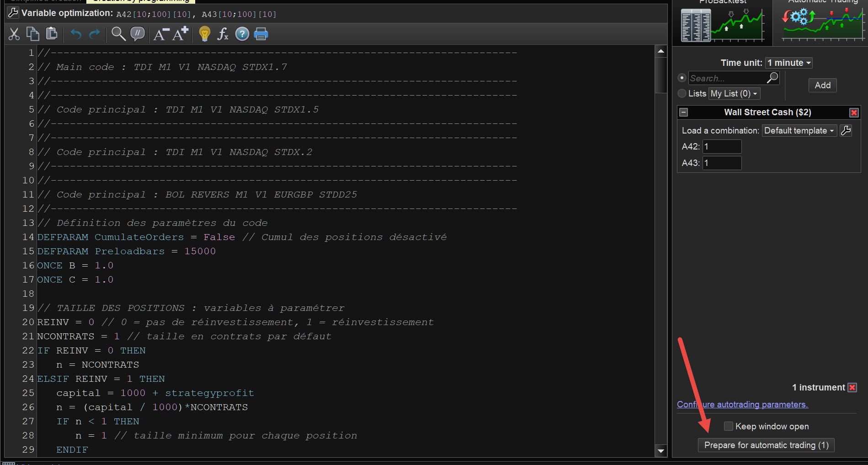This screenshot has width=868, height=465.
Task: Click the A42 value input field
Action: click(722, 146)
